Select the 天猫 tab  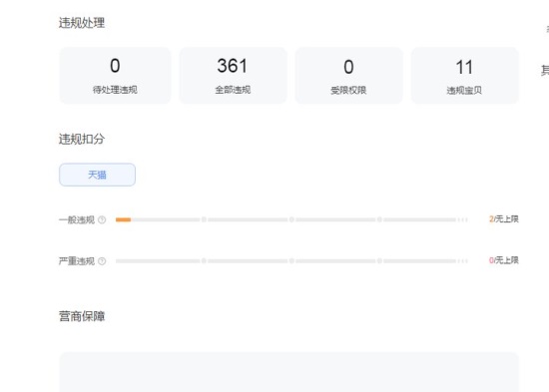(98, 175)
